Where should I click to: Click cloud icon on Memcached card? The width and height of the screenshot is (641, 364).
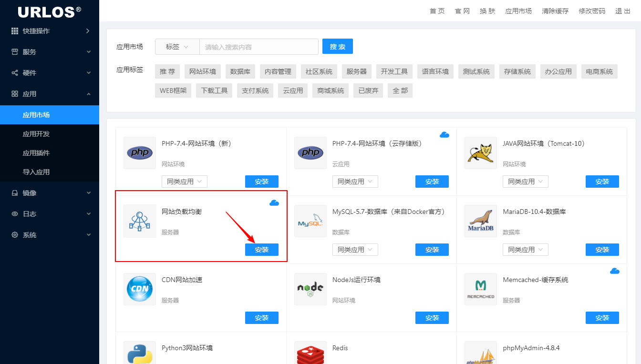(x=615, y=271)
